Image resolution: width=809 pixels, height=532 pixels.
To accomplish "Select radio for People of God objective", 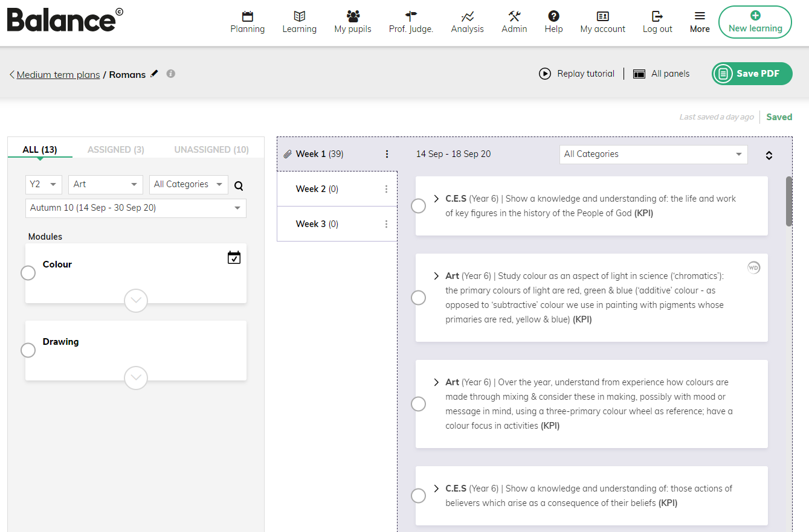I will [x=418, y=206].
